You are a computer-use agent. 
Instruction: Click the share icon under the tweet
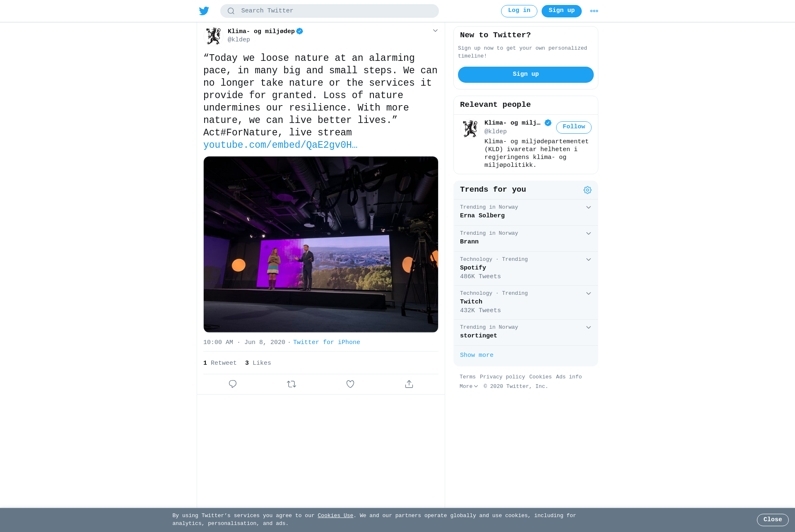[x=409, y=384]
